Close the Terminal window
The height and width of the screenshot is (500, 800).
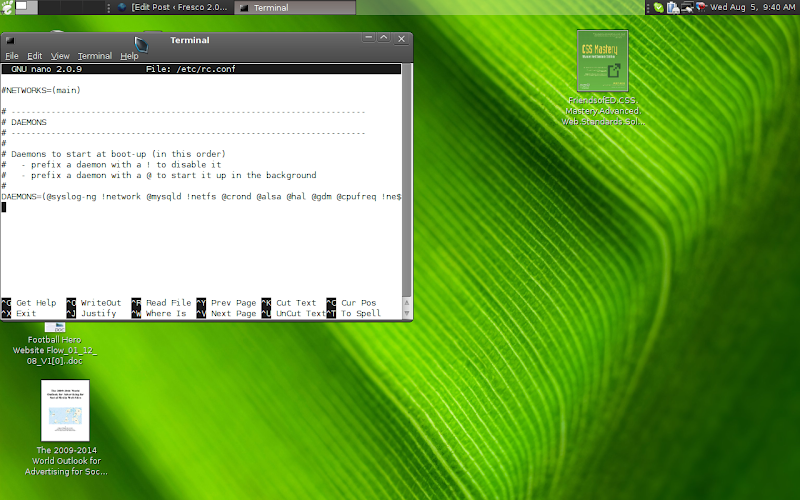coord(401,39)
